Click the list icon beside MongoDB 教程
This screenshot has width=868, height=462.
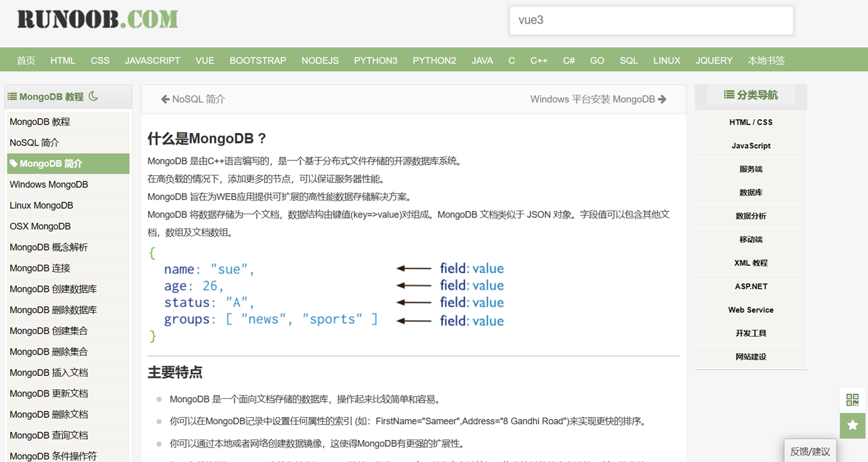pos(12,97)
